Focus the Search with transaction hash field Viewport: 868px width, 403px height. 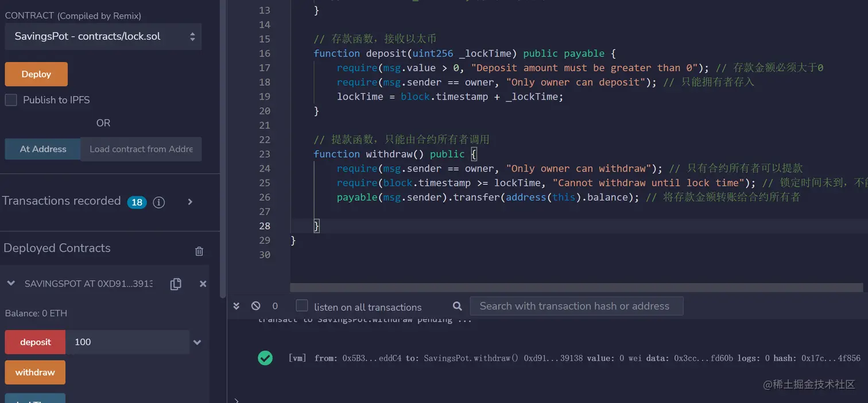(576, 306)
